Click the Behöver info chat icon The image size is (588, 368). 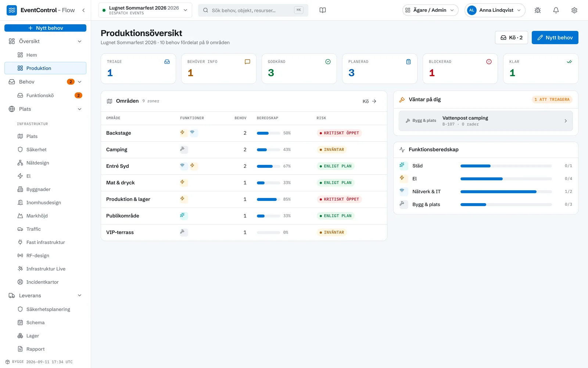(x=248, y=62)
